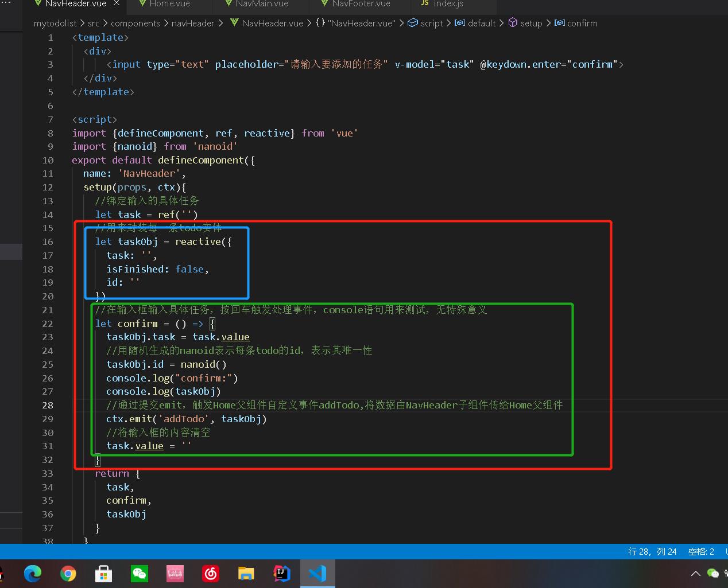Switch to the NavMain.vue editor tab
This screenshot has width=728, height=588.
(262, 4)
